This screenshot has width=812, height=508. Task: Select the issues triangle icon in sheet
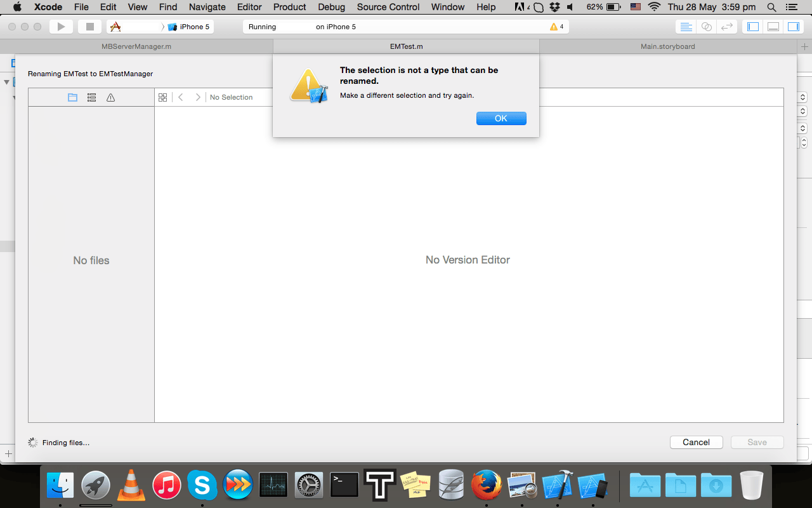[110, 97]
